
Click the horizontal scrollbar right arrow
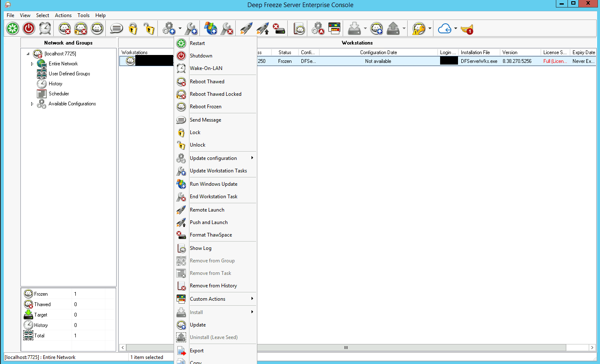tap(592, 347)
